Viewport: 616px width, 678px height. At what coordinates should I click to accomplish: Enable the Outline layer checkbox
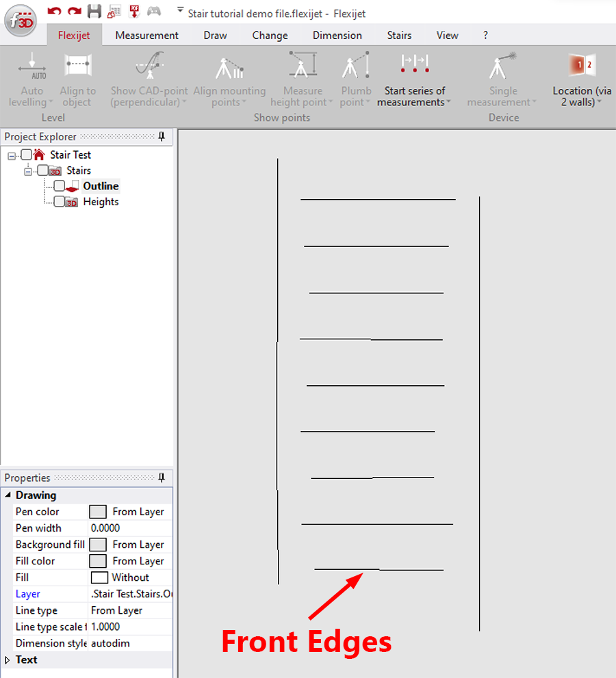click(x=59, y=185)
